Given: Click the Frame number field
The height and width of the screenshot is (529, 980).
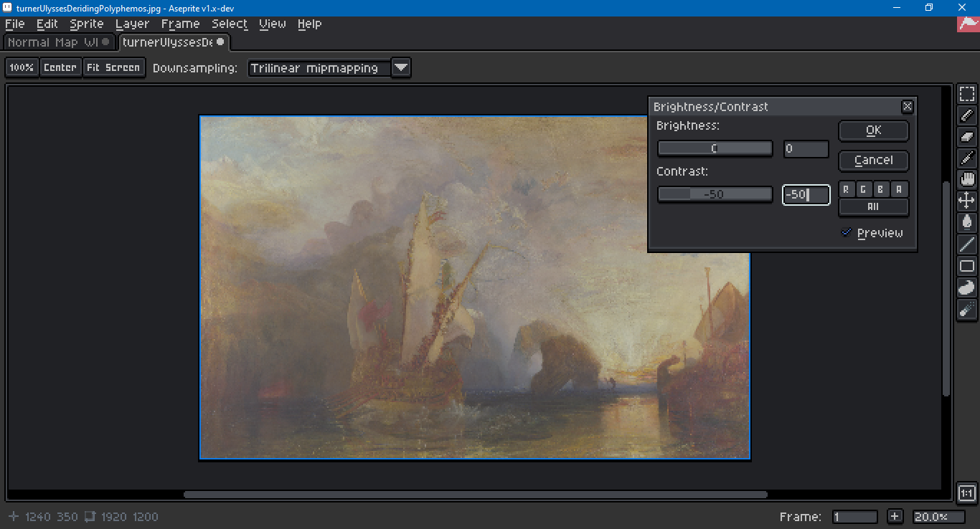Looking at the screenshot, I should (855, 517).
